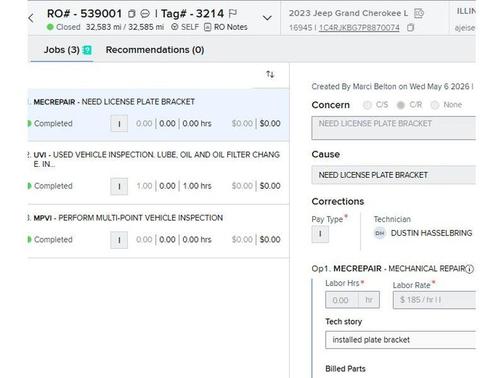Viewport: 504px width, 378px height.
Task: Click the Cause text field
Action: [x=394, y=175]
